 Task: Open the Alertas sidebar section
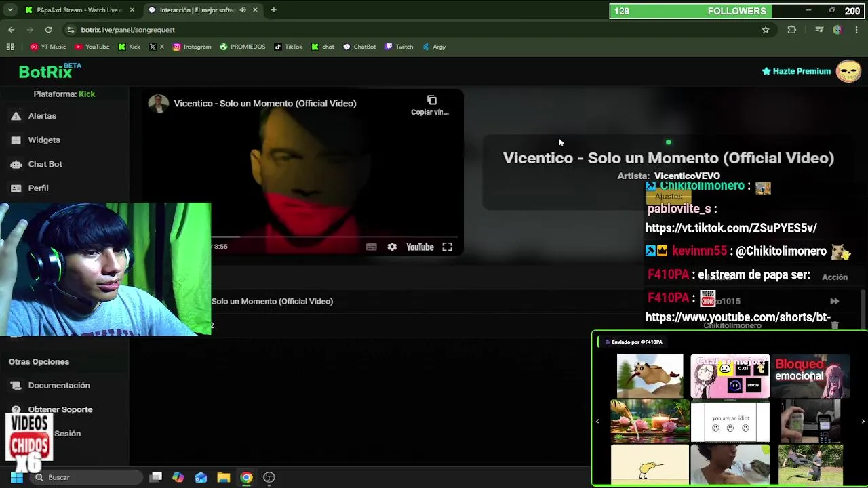coord(42,116)
